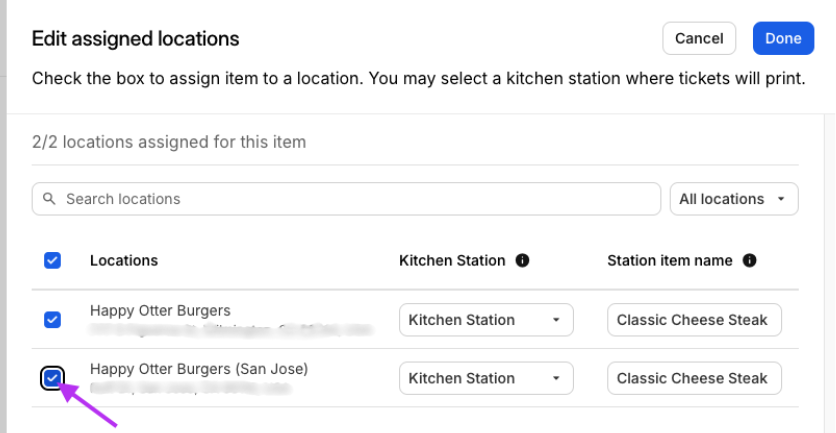Click the blue Done button

pyautogui.click(x=783, y=38)
